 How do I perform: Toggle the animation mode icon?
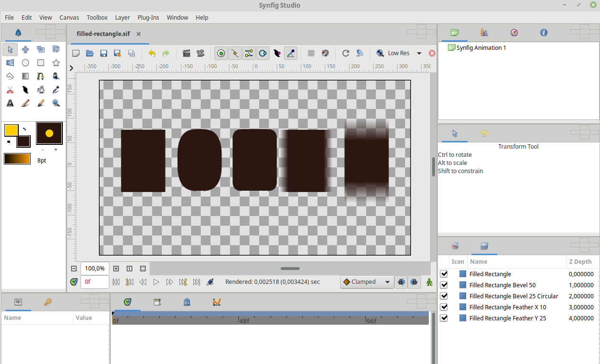(x=429, y=282)
